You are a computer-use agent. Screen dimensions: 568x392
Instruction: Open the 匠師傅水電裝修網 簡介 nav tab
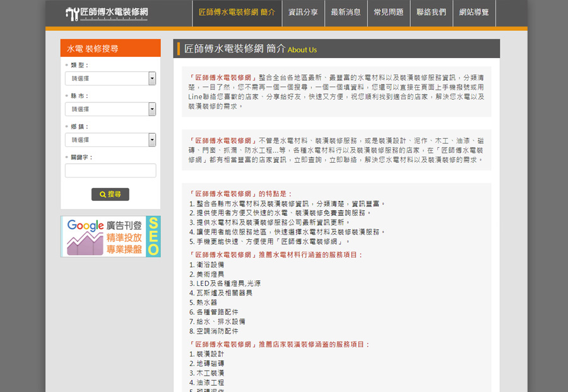[x=237, y=13]
